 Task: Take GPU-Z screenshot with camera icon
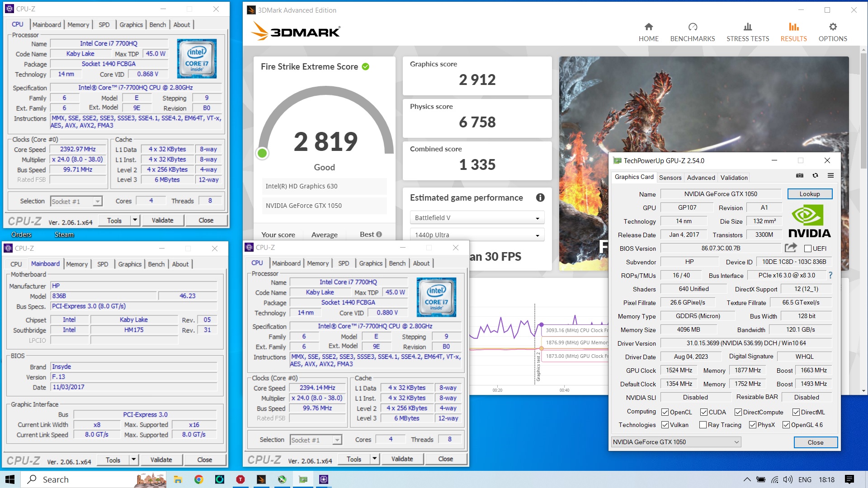(x=800, y=176)
